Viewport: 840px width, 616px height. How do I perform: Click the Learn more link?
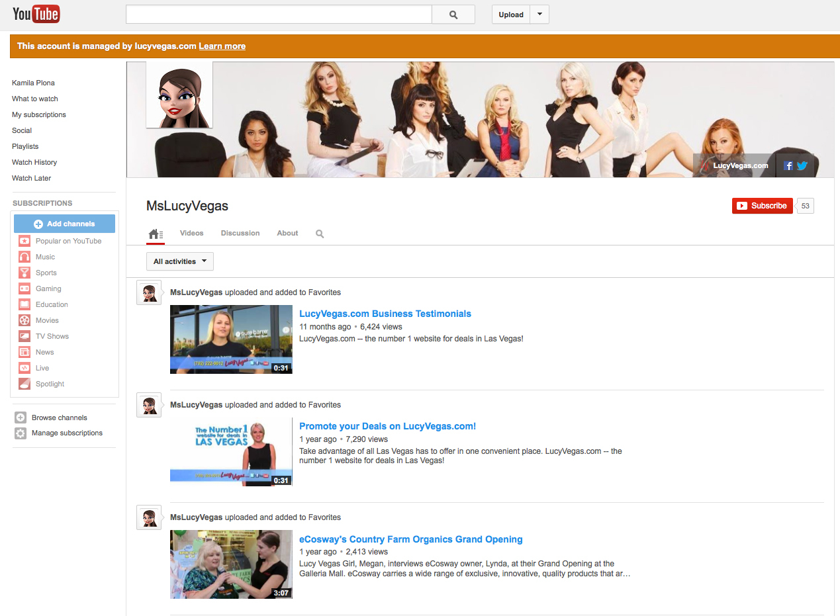[x=222, y=46]
